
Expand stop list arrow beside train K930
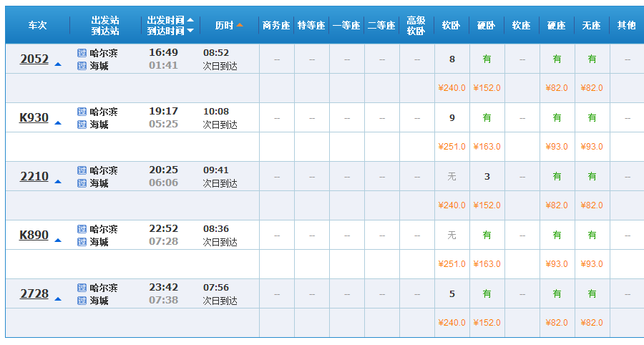pos(58,123)
